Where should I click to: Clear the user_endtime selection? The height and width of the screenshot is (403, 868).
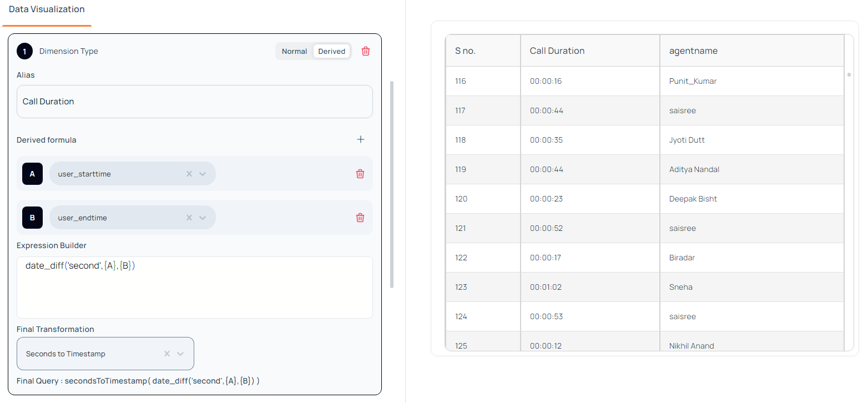point(189,218)
